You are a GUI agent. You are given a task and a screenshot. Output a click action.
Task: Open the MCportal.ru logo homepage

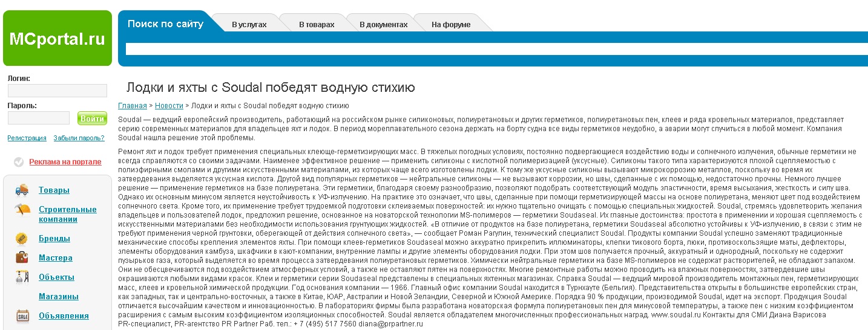click(x=58, y=38)
